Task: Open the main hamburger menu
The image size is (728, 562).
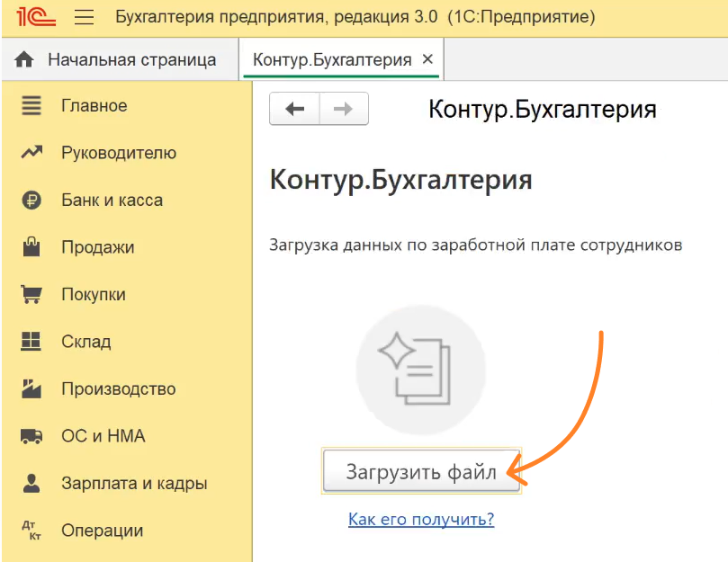Action: 84,17
